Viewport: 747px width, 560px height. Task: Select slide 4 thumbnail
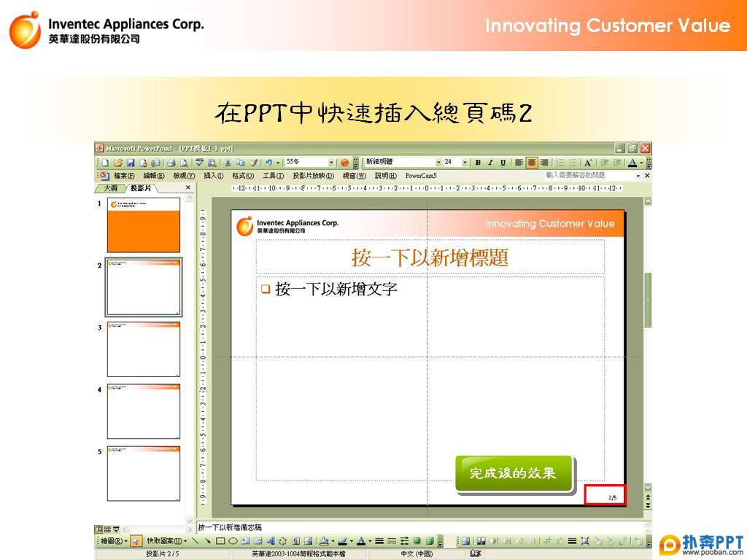[x=144, y=411]
